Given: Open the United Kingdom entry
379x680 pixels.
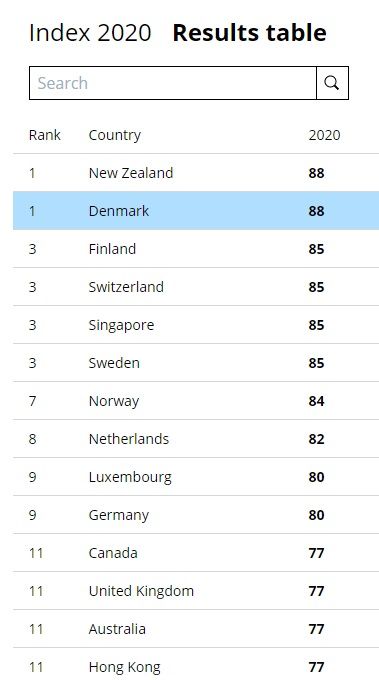Looking at the screenshot, I should coord(196,591).
